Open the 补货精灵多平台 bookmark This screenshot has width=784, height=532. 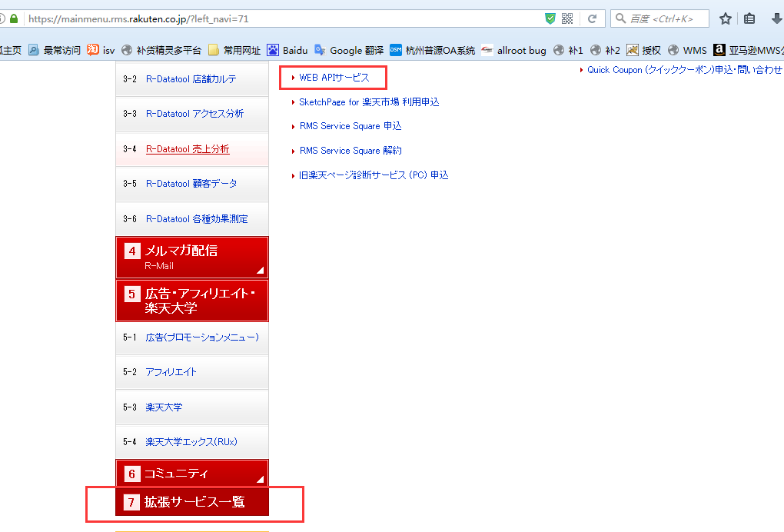161,50
